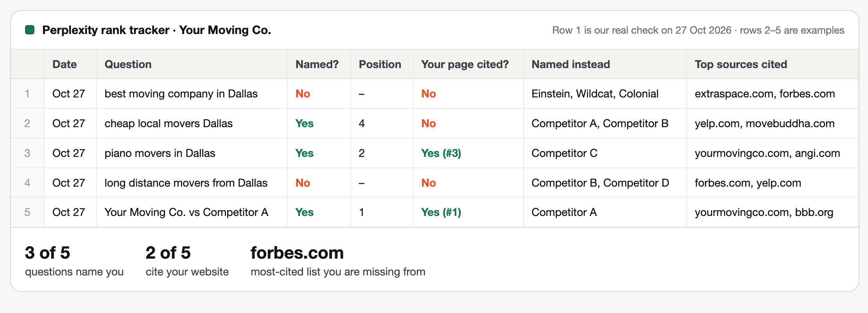Click position "1" in the Competitor A comparison row
The width and height of the screenshot is (868, 313).
[362, 212]
